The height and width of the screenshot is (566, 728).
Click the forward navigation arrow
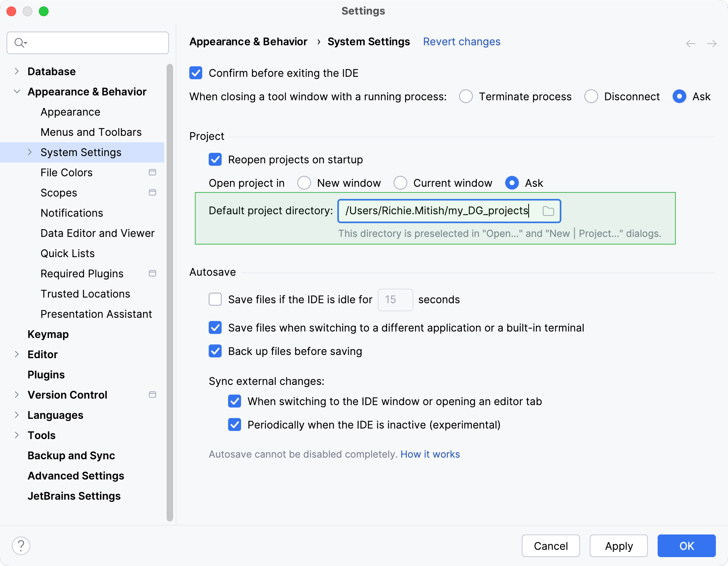(711, 43)
